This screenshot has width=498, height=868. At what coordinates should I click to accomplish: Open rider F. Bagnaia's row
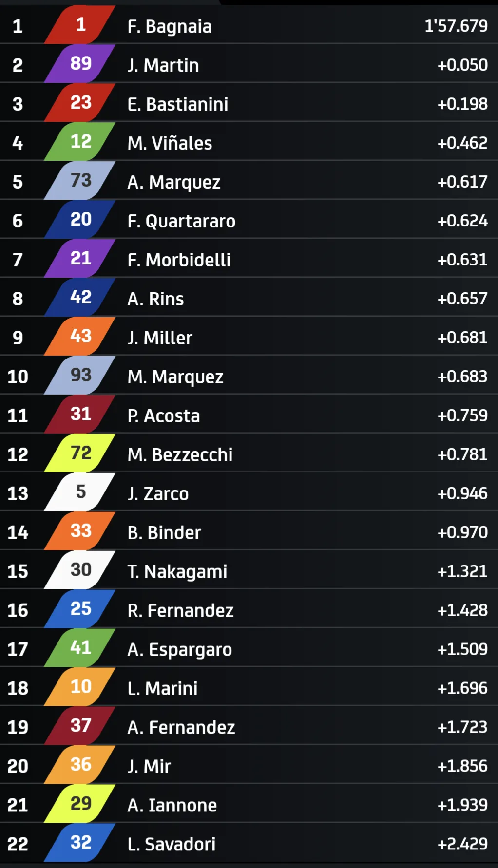[249, 24]
